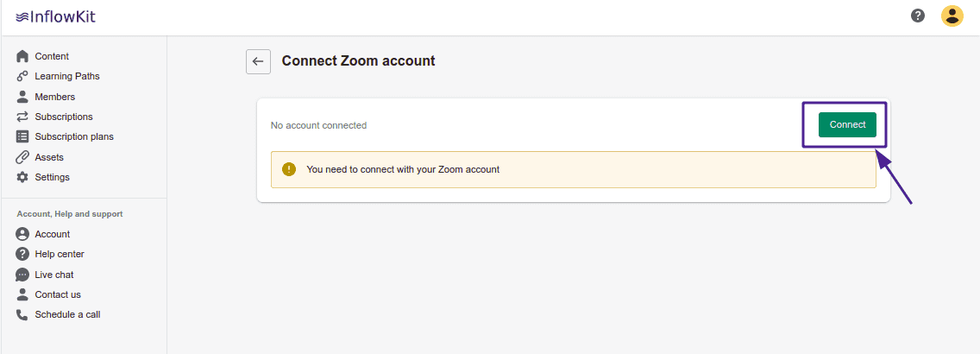Click the InflowKit logo
The image size is (980, 354).
(55, 16)
